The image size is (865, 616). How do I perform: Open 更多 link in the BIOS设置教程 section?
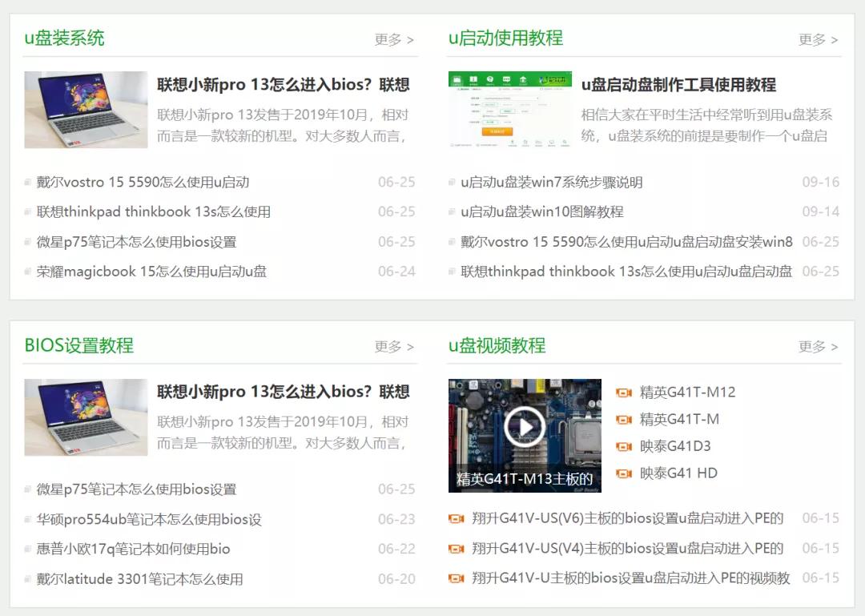pyautogui.click(x=388, y=346)
